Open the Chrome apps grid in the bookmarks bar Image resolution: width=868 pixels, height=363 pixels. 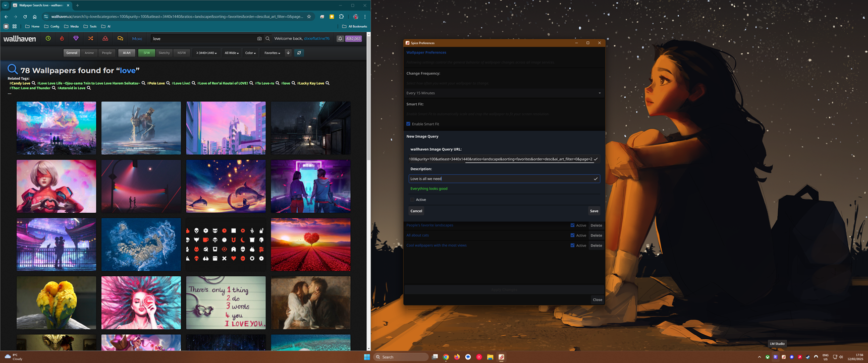click(x=15, y=26)
